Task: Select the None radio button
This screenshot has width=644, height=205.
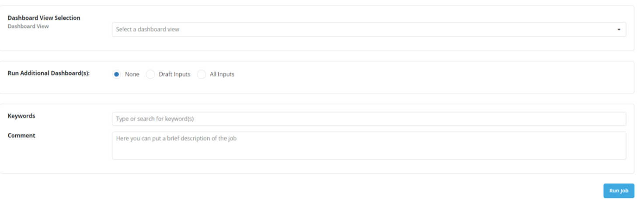Action: (116, 74)
